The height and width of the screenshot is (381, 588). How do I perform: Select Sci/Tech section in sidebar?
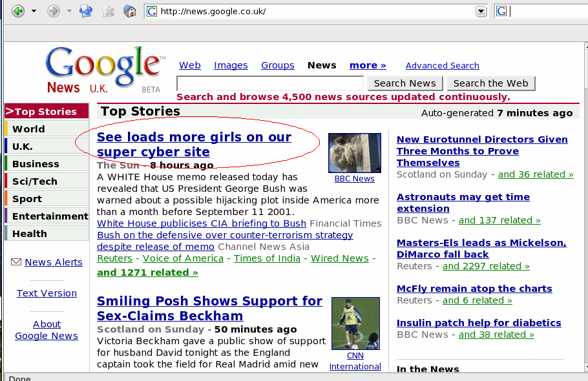tap(47, 181)
